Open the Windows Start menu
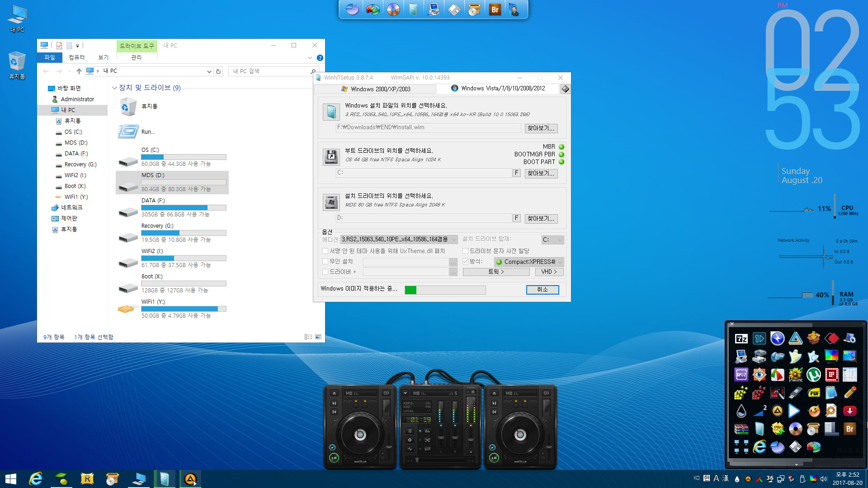The height and width of the screenshot is (488, 868). coord(11,479)
